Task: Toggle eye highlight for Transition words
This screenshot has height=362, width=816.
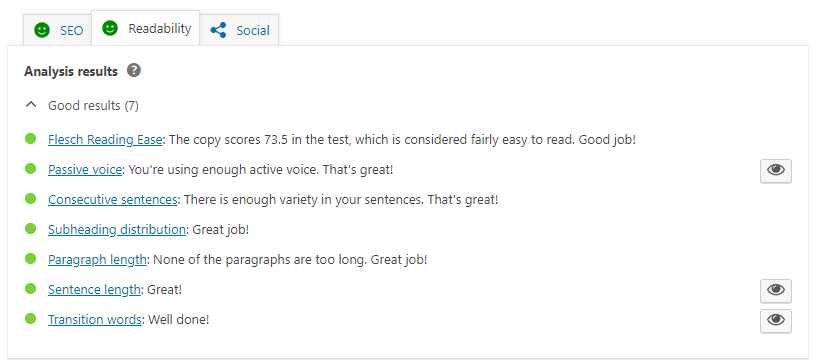Action: click(x=775, y=320)
